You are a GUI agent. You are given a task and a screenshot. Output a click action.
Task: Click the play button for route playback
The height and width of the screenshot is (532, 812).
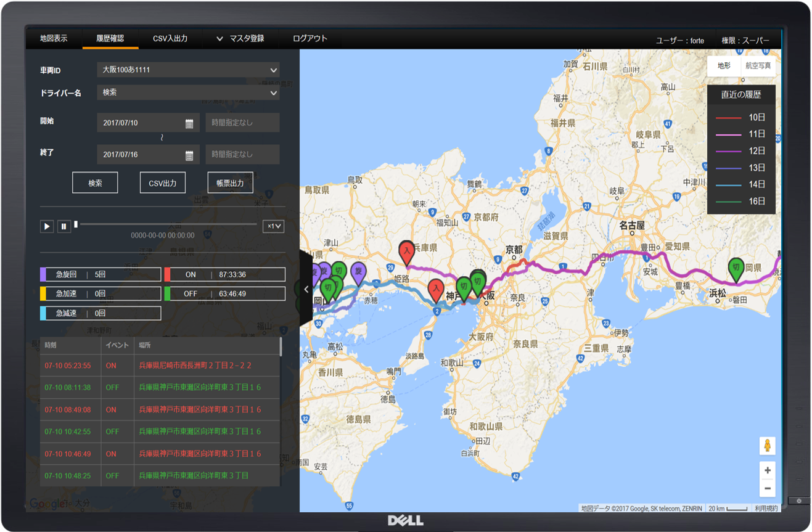pos(47,226)
